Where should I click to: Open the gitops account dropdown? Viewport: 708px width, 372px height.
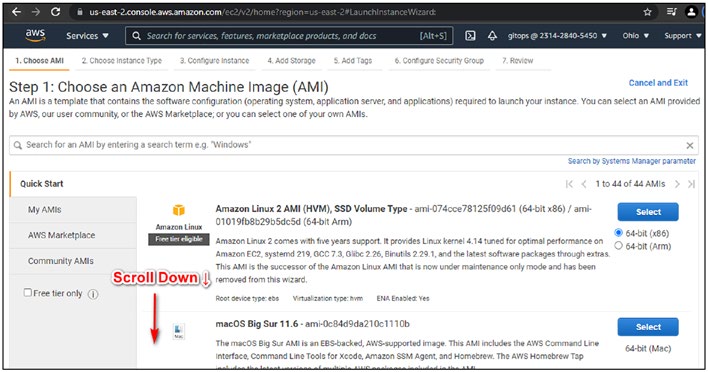[x=557, y=36]
